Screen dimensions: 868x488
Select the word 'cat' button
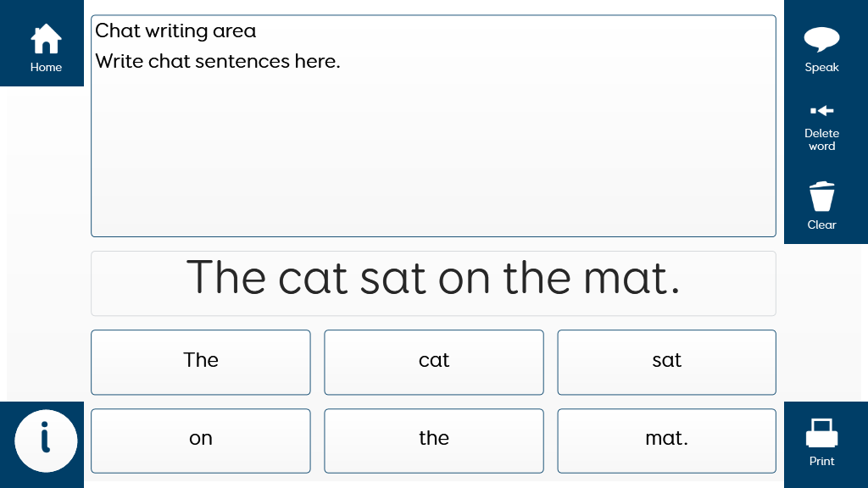[x=433, y=362]
